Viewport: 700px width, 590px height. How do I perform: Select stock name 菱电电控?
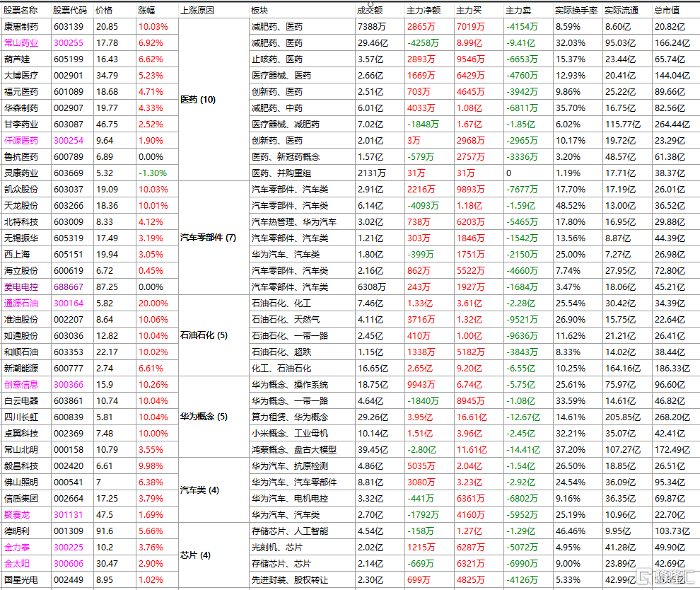[x=21, y=287]
